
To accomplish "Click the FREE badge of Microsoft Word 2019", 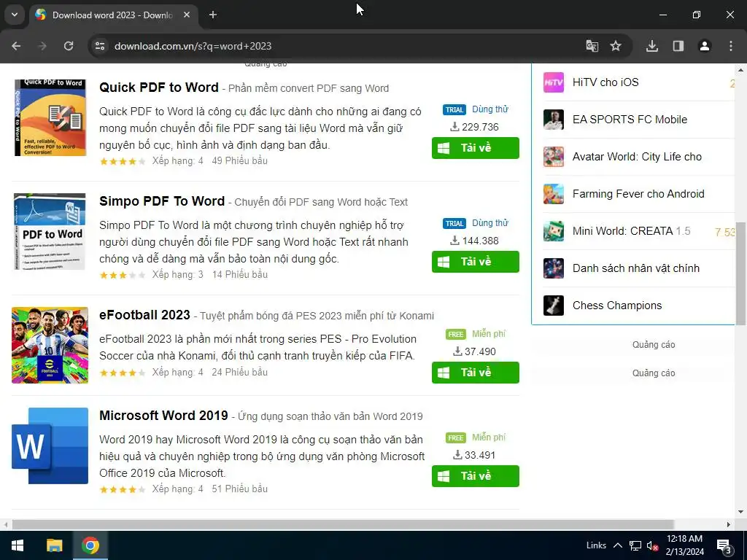I will click(x=456, y=438).
